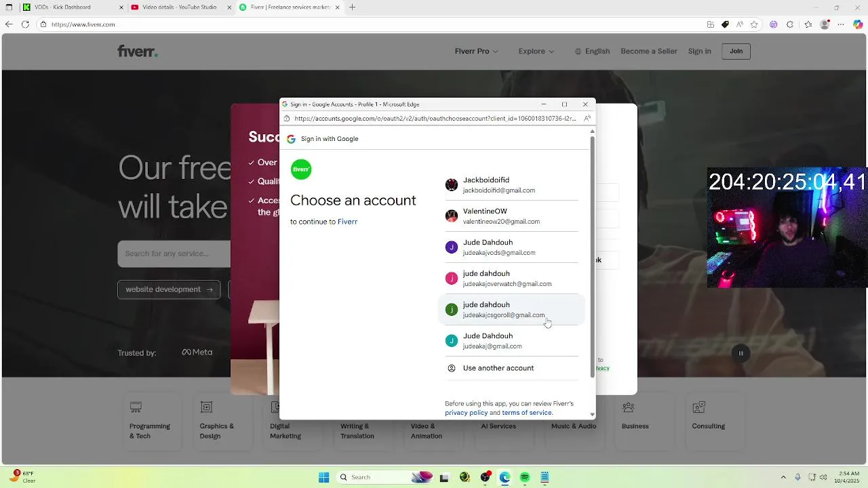
Task: Choose judeakajcsgoroll@gmail.com account
Action: tap(511, 310)
